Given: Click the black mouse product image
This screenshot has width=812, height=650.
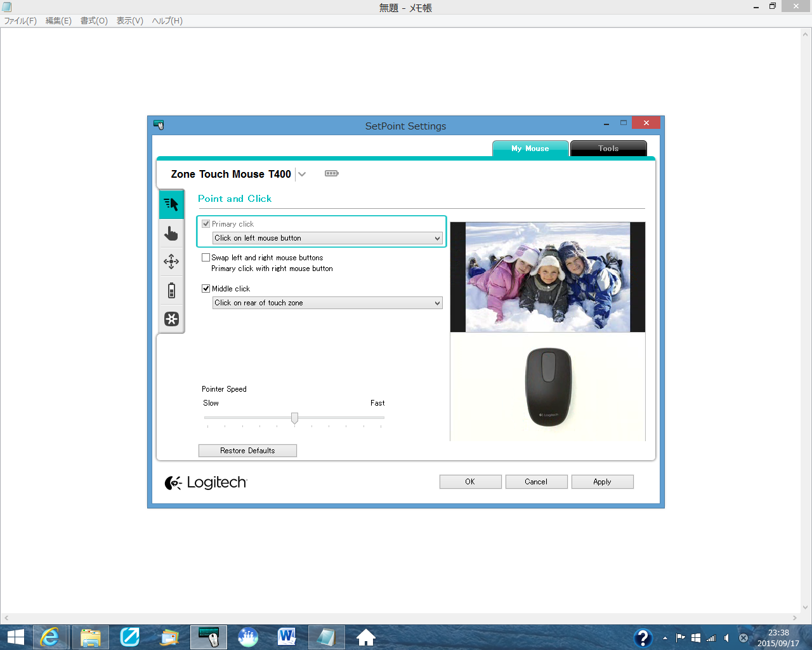Looking at the screenshot, I should point(549,387).
